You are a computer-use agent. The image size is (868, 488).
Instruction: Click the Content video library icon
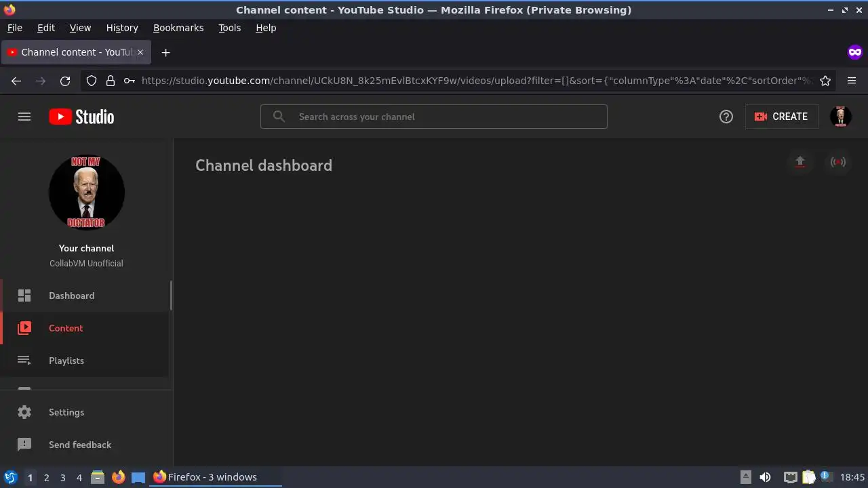[x=24, y=328]
